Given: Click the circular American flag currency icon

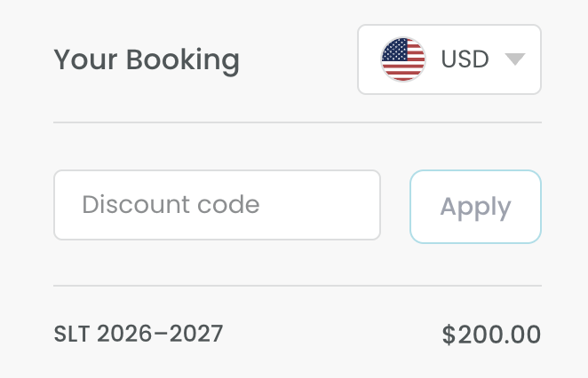Looking at the screenshot, I should coord(403,59).
